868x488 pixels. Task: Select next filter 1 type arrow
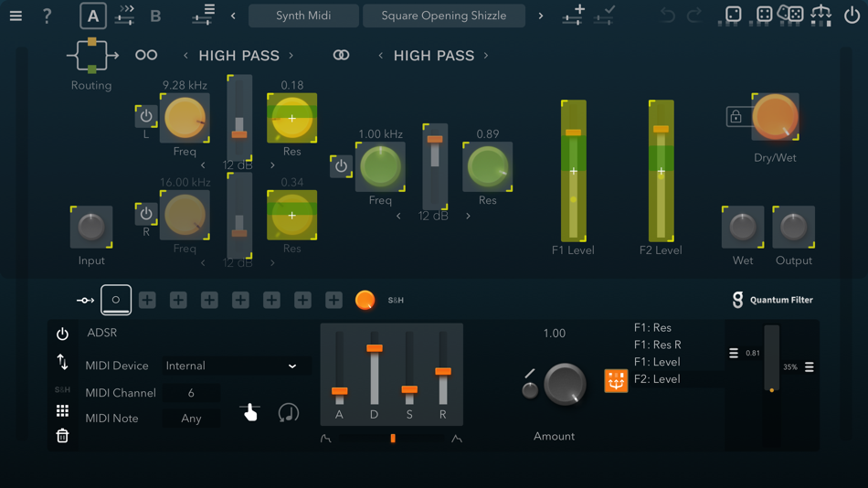point(291,56)
